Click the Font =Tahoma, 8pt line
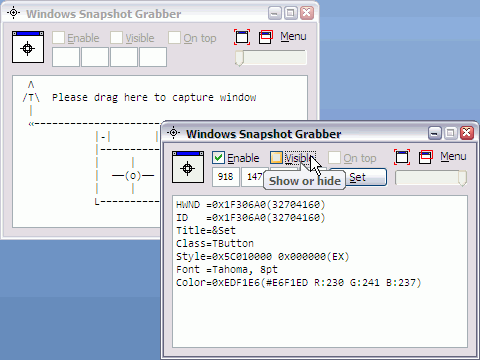The height and width of the screenshot is (360, 480). [x=227, y=269]
